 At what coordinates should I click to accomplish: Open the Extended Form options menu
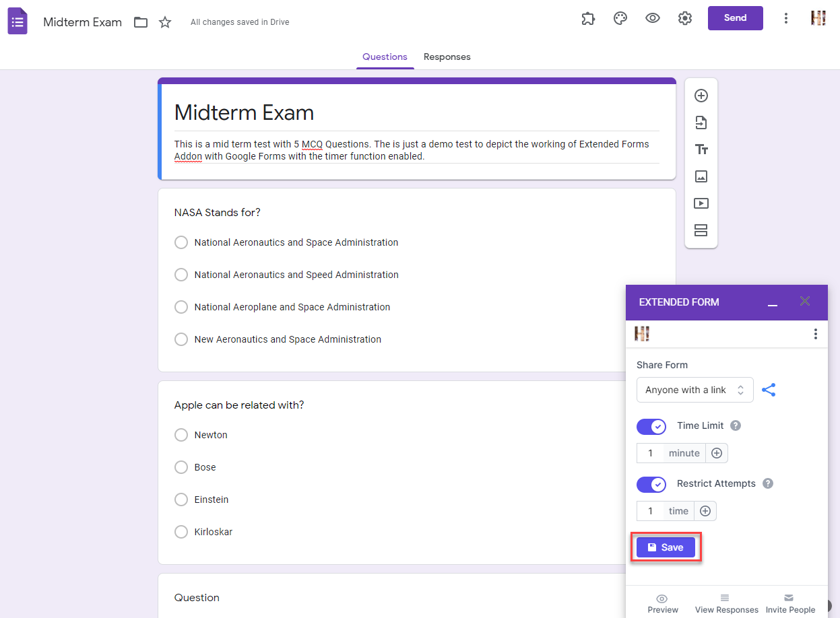815,333
